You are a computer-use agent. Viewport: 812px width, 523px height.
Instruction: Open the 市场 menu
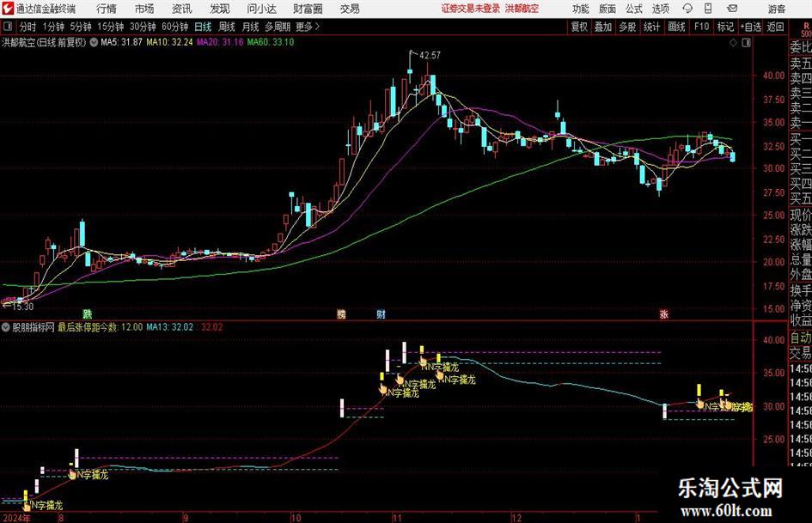[144, 9]
